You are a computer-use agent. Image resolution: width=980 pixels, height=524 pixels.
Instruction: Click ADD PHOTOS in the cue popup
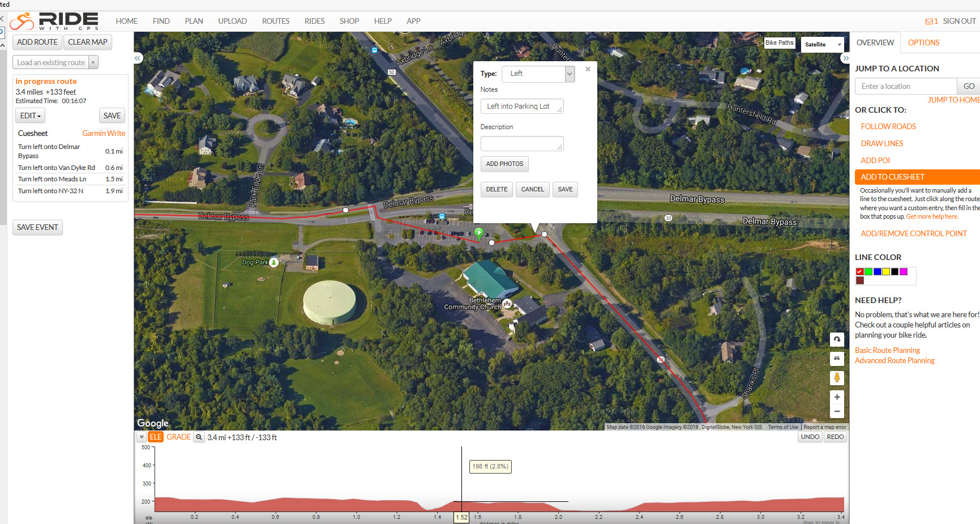coord(504,164)
